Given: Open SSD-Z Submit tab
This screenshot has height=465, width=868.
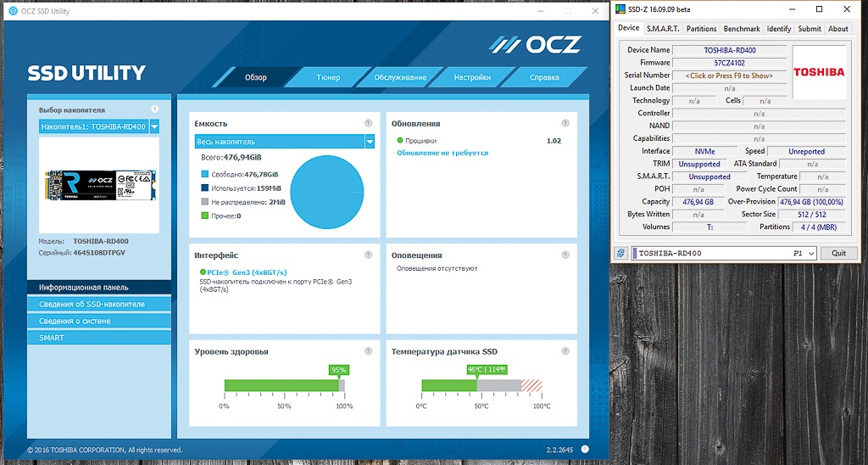Looking at the screenshot, I should 810,29.
